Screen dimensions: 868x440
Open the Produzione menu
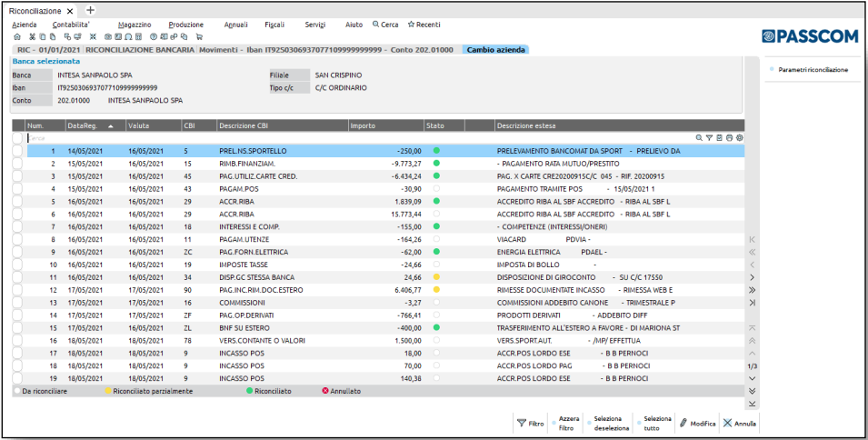[x=186, y=25]
